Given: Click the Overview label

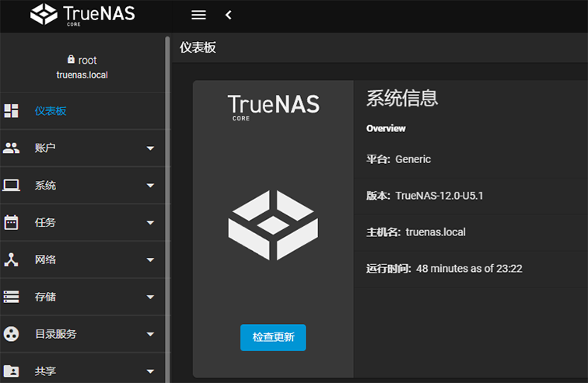Looking at the screenshot, I should point(386,128).
